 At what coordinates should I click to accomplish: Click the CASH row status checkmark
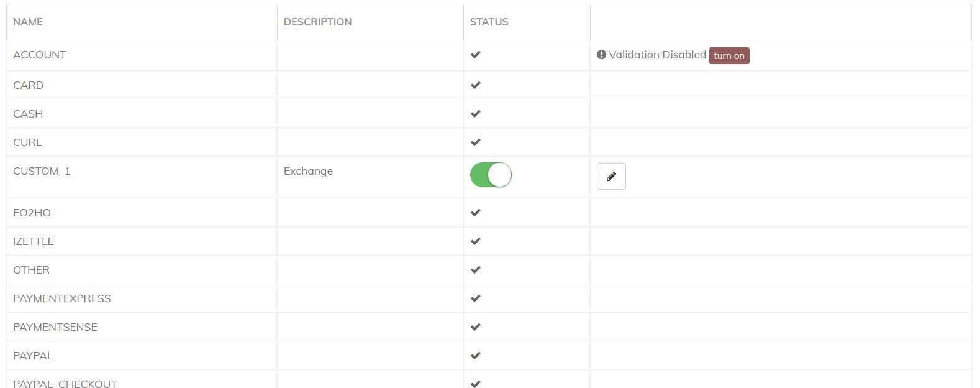(476, 114)
